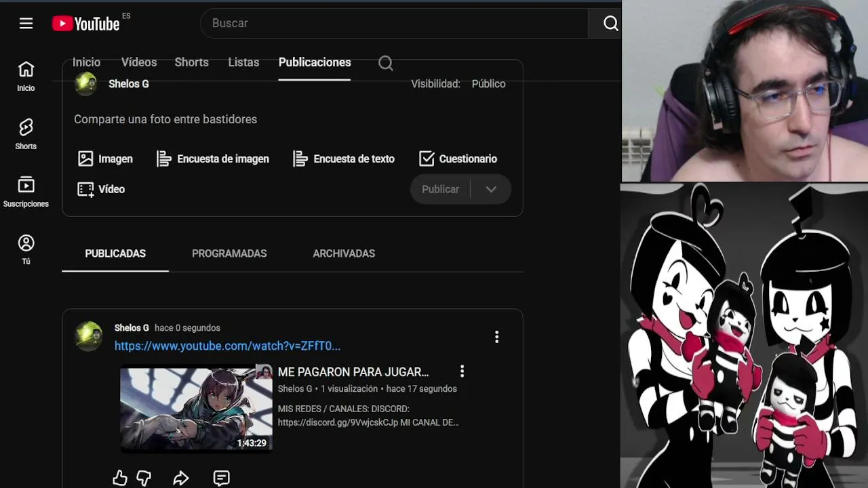The image size is (868, 488).
Task: Open Inicio in the left sidebar
Action: (26, 76)
